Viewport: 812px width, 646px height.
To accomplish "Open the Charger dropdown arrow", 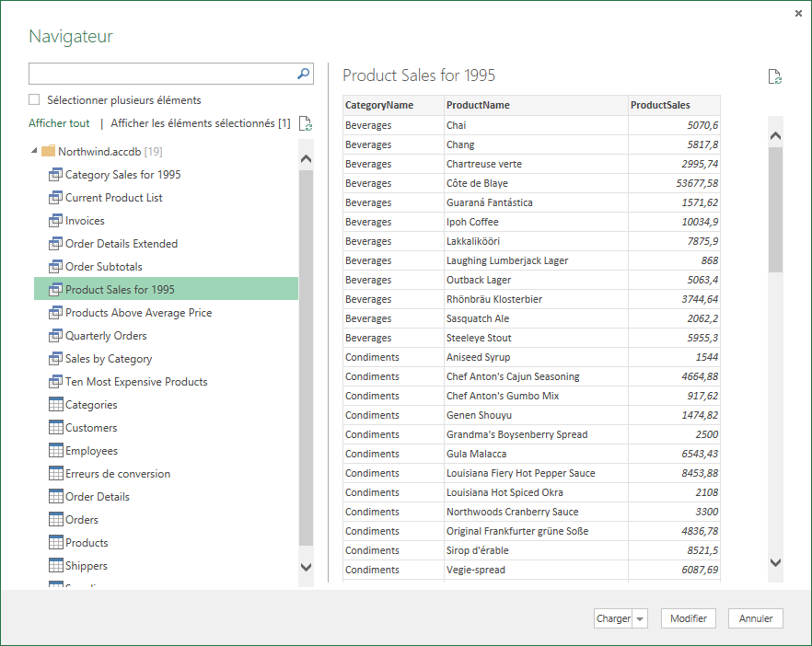I will (x=642, y=619).
